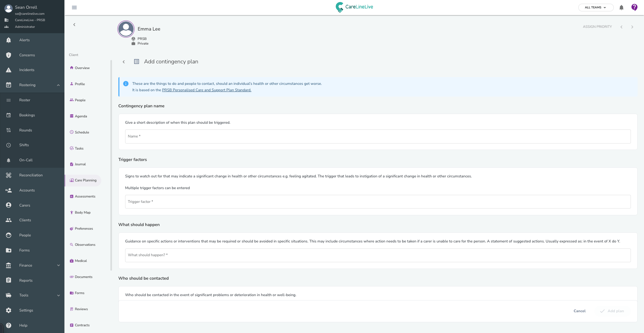Click the notifications bell icon
Viewport: 644px width, 333px height.
[621, 7]
